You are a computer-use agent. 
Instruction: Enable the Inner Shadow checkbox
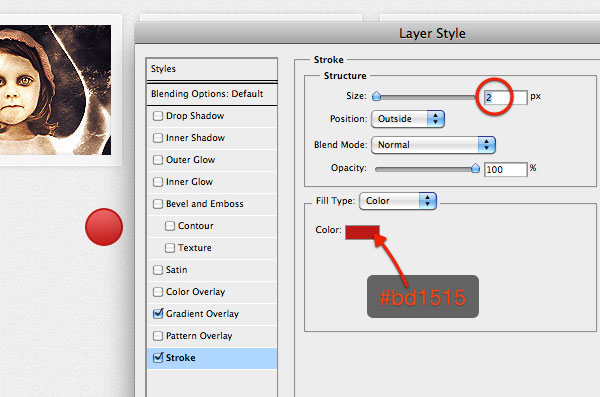(x=158, y=138)
